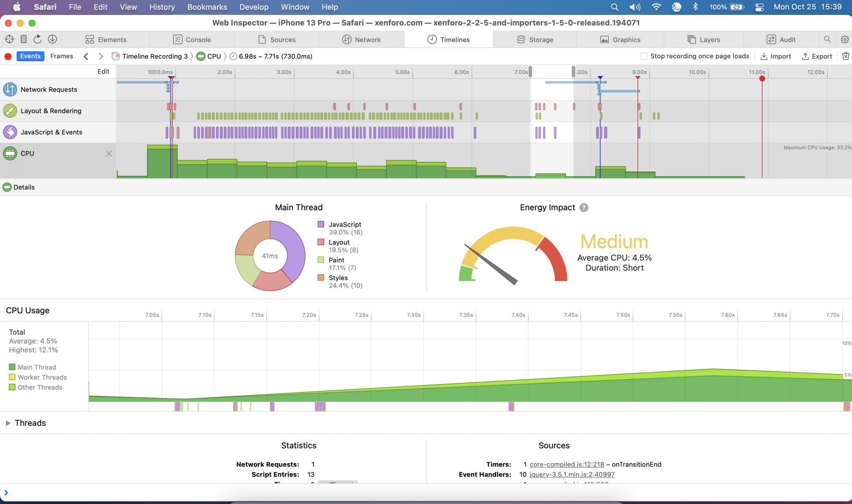Image resolution: width=852 pixels, height=504 pixels.
Task: Open Web Inspector settings gear
Action: pos(845,40)
